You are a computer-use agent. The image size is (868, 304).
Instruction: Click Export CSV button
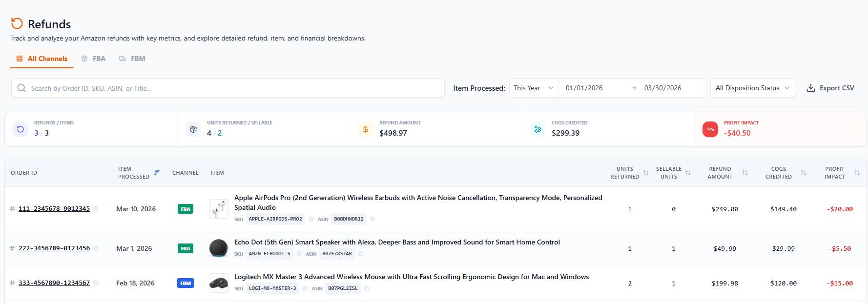click(x=830, y=88)
